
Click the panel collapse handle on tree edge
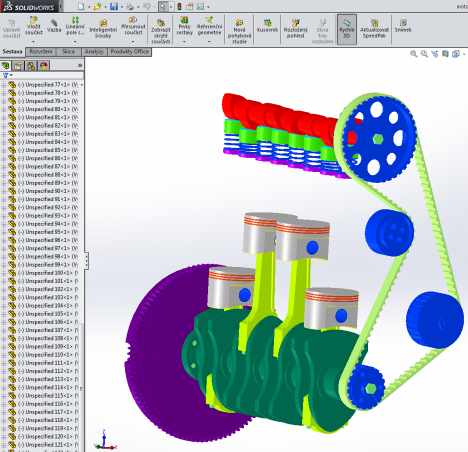[86, 261]
